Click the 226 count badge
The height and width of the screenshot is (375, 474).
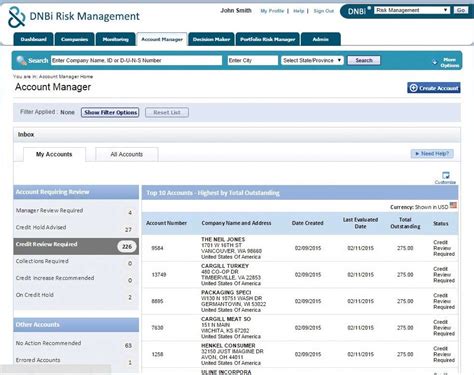coord(127,247)
